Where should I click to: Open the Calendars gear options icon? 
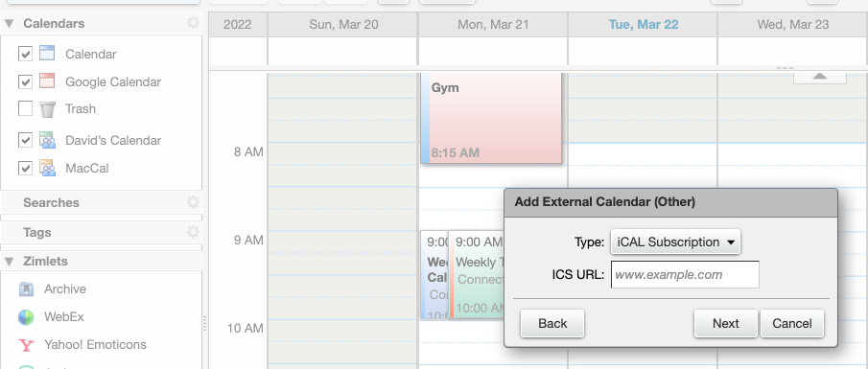193,23
